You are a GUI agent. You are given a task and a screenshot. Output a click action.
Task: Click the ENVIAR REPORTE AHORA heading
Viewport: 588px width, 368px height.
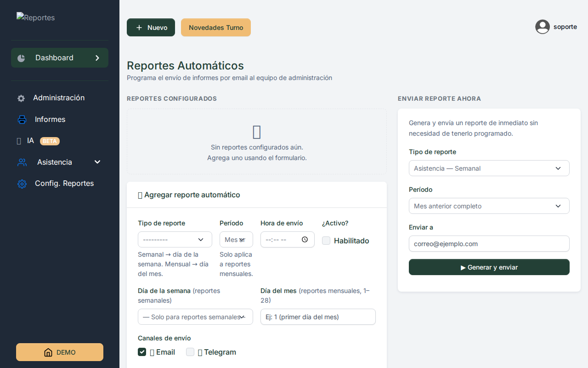tap(439, 99)
